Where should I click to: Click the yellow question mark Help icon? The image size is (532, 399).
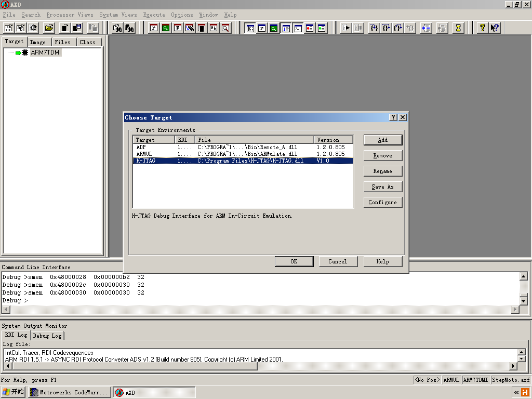point(483,28)
